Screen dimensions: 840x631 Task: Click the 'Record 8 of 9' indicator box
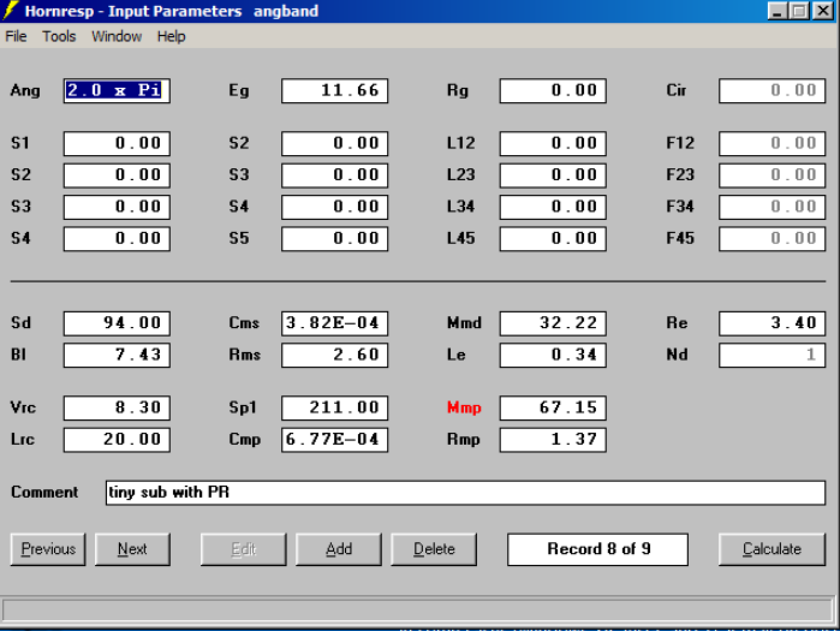(598, 549)
